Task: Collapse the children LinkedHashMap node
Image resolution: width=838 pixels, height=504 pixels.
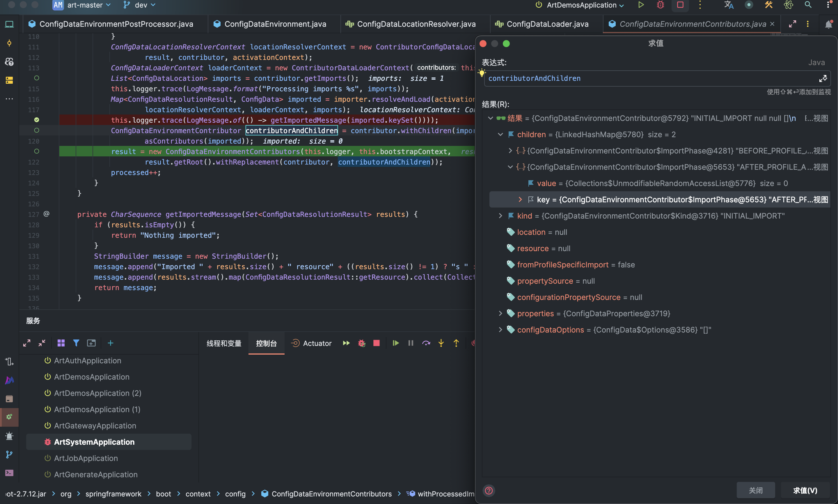Action: click(x=500, y=135)
